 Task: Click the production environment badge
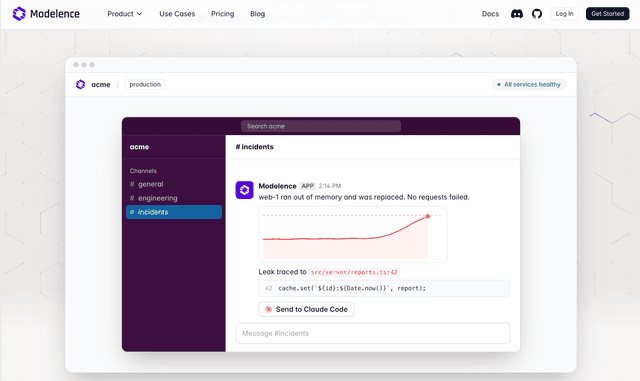click(145, 85)
